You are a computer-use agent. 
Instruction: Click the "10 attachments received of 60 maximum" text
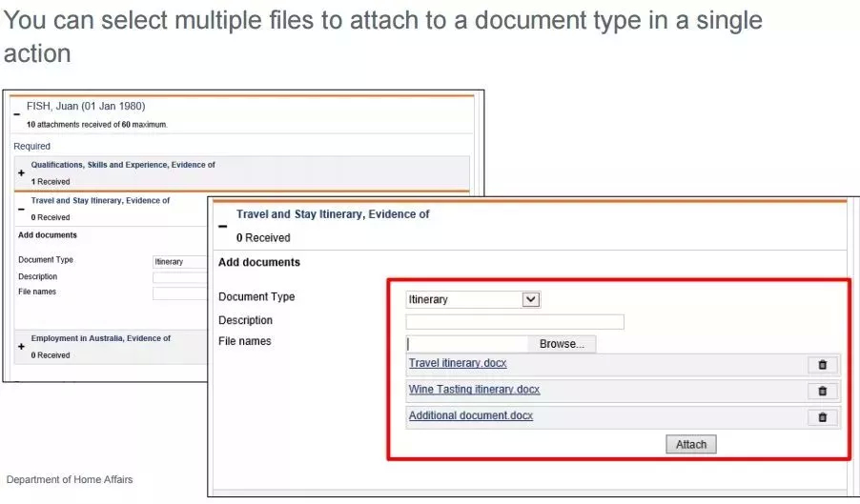(97, 125)
